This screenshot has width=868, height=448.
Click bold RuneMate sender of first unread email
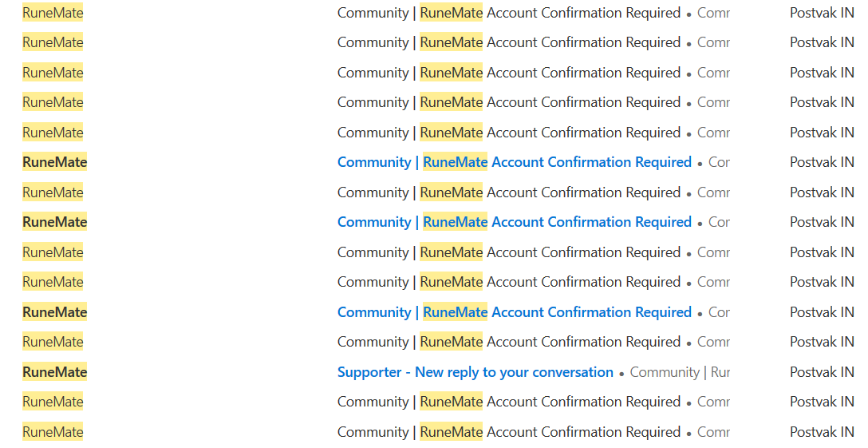coord(54,162)
